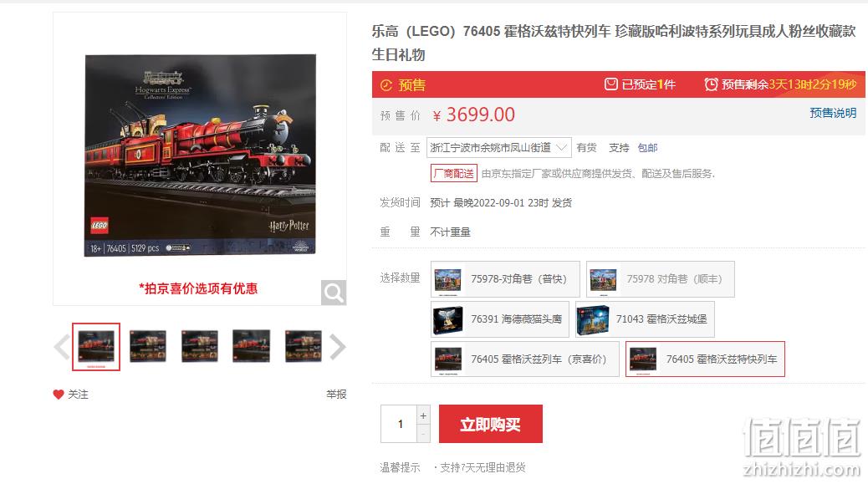
Task: Select option 76391 海德薇猫头鹰
Action: [x=500, y=319]
